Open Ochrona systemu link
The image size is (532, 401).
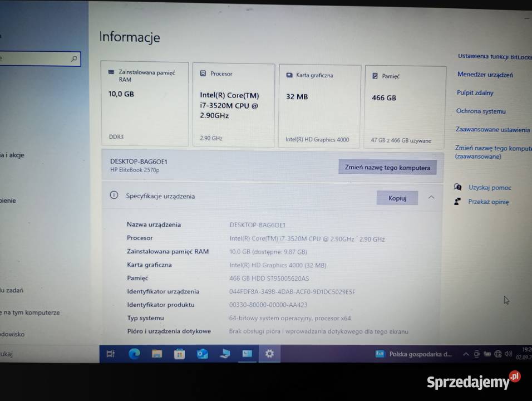point(481,111)
